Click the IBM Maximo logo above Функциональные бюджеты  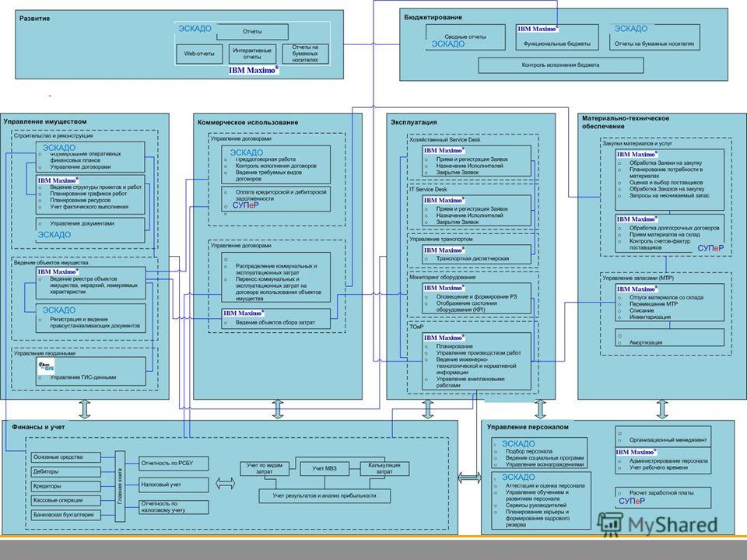(538, 29)
